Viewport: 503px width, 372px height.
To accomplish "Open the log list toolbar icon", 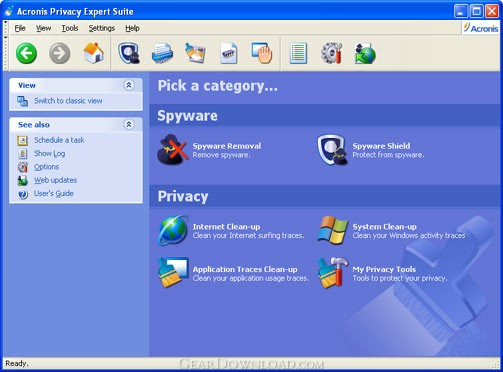I will click(298, 53).
